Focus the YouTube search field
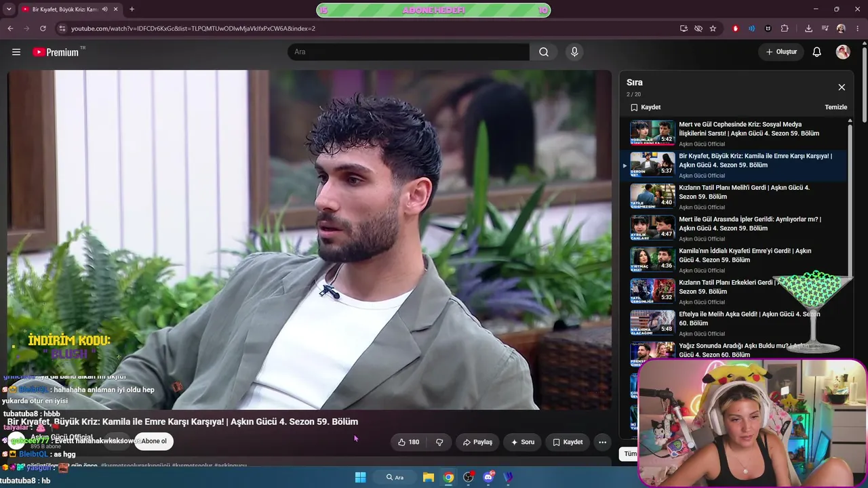Screen dimensions: 868x488 408,52
